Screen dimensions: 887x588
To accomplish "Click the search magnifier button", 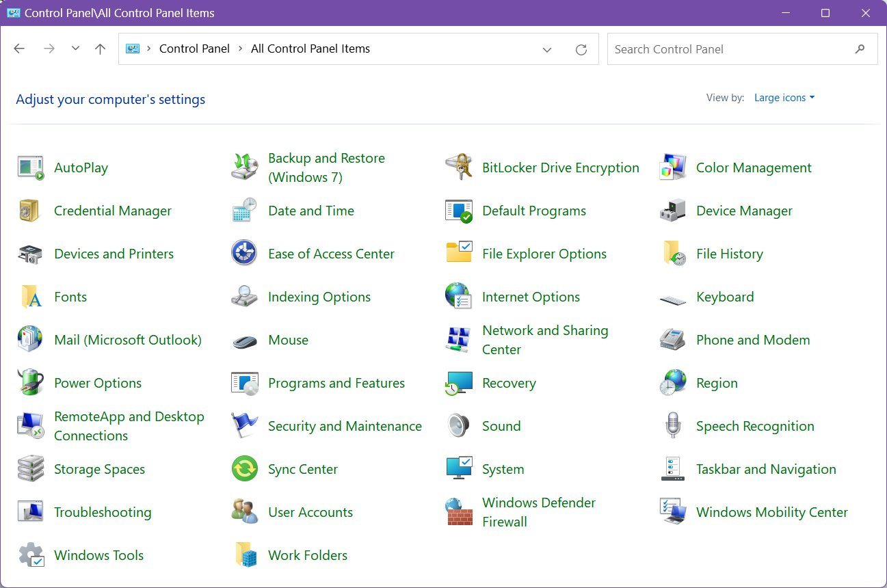I will coord(860,49).
